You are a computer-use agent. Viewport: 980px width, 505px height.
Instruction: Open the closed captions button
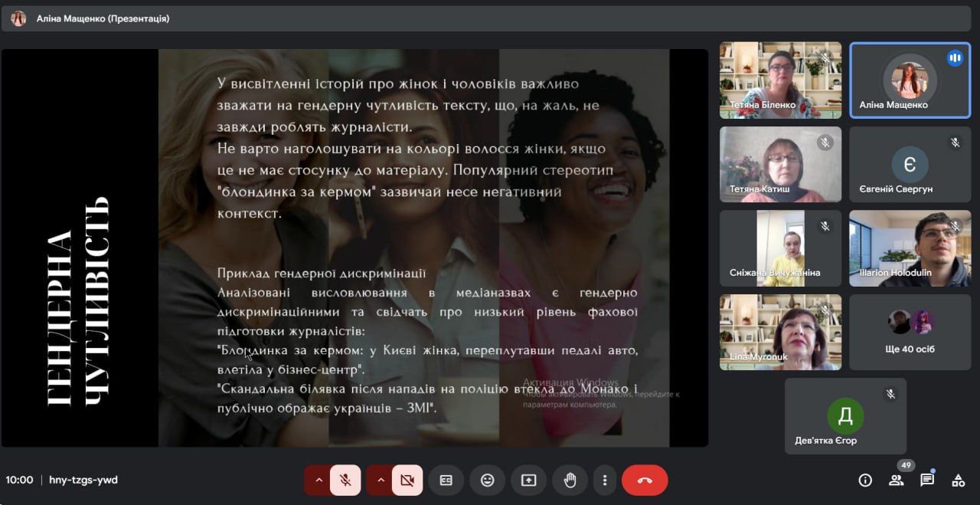446,480
